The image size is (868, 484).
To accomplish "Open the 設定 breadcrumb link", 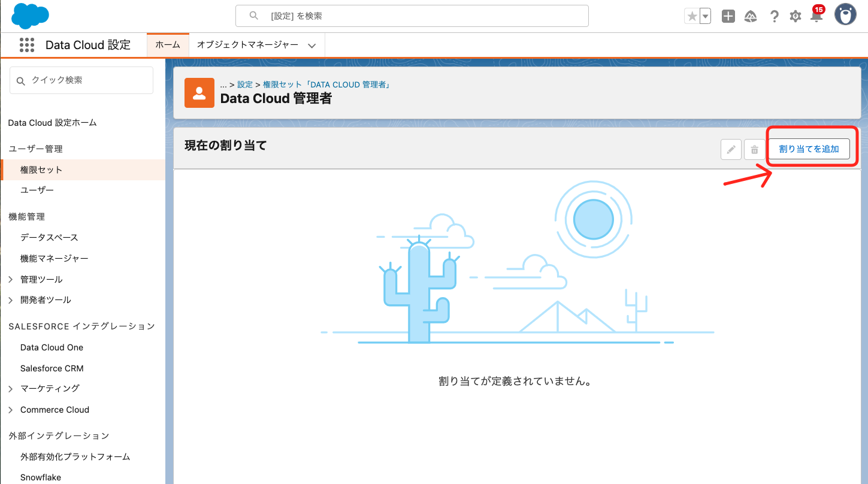I will pyautogui.click(x=245, y=85).
